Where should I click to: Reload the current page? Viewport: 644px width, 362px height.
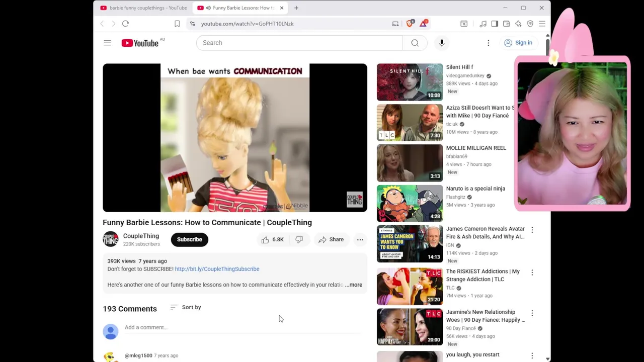[125, 24]
